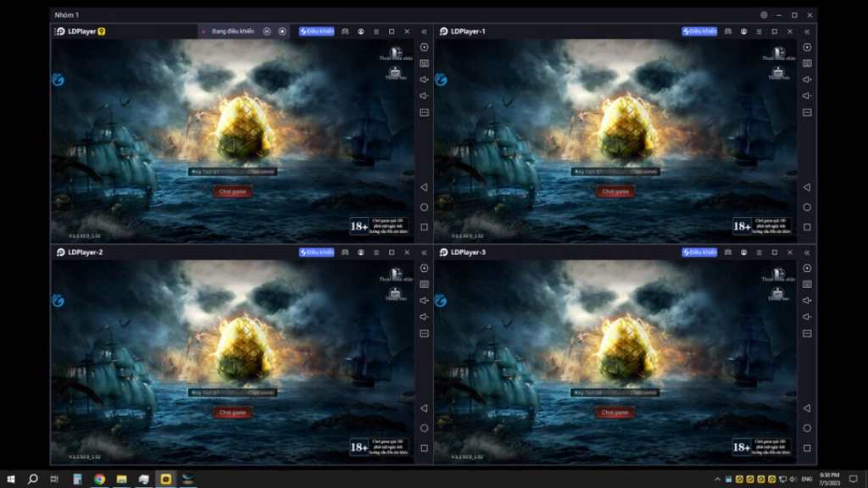Image resolution: width=868 pixels, height=488 pixels.
Task: Collapse the side toolbar of LDPlayer-2
Action: tap(424, 252)
